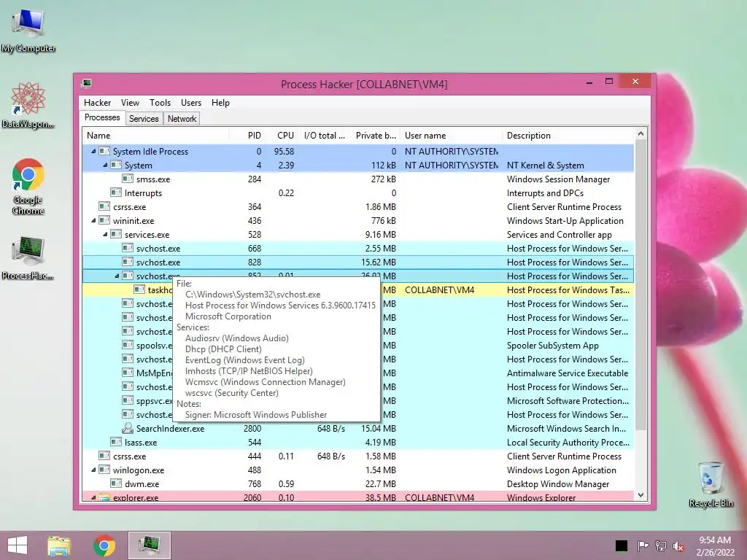Collapse the services.exe subtree
The height and width of the screenshot is (560, 747).
pyautogui.click(x=105, y=234)
